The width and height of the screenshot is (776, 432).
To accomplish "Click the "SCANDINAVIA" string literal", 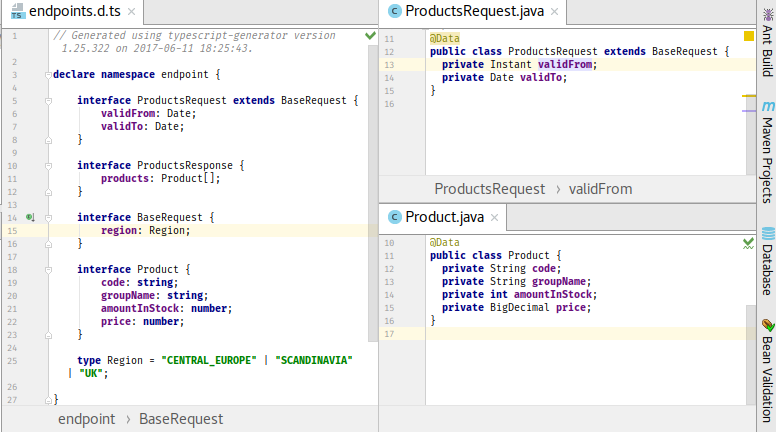I will click(314, 360).
